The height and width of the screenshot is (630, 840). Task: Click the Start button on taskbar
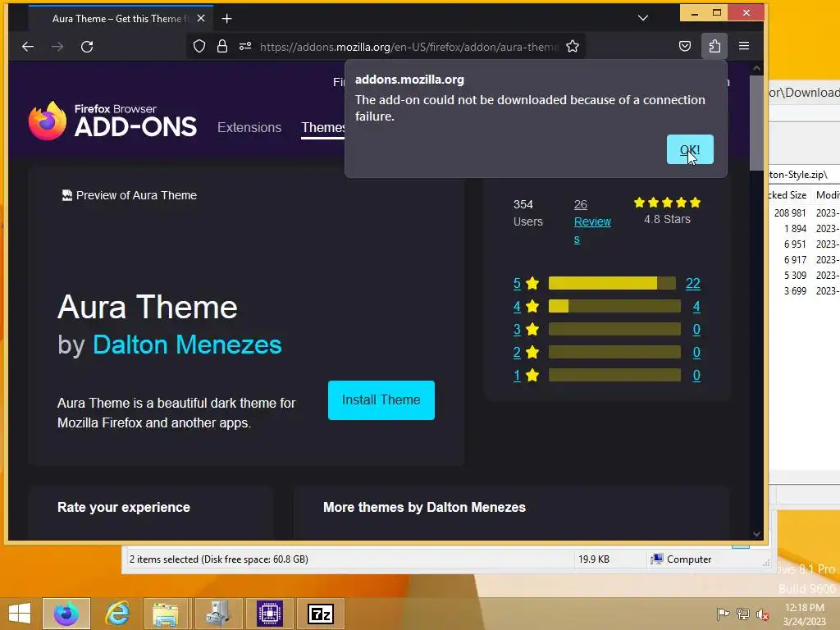pyautogui.click(x=20, y=614)
